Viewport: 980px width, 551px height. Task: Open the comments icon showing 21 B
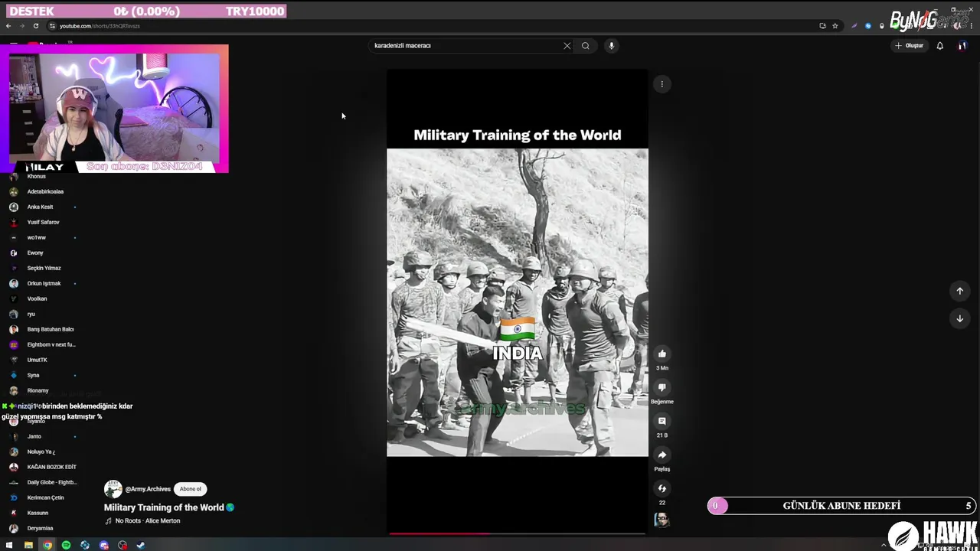pyautogui.click(x=662, y=421)
